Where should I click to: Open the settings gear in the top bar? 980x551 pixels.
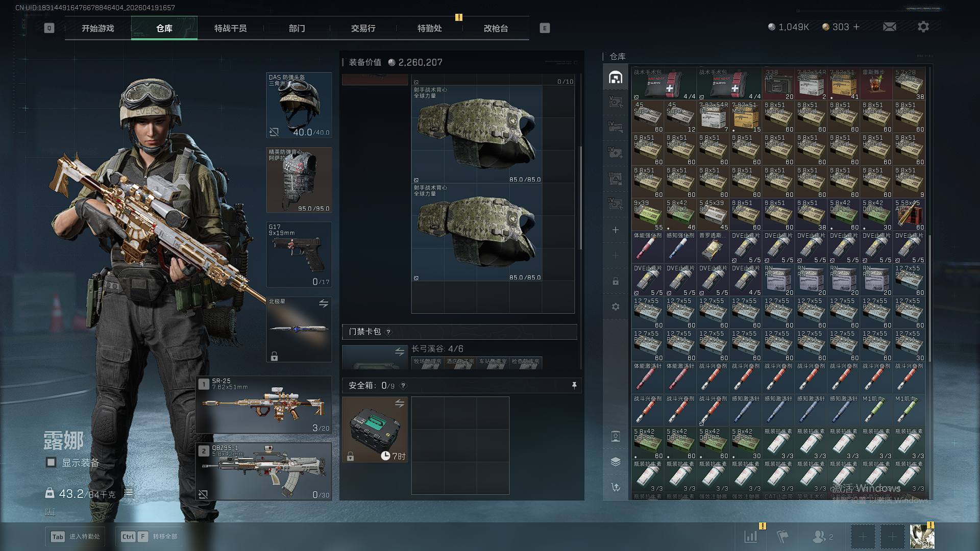tap(923, 27)
